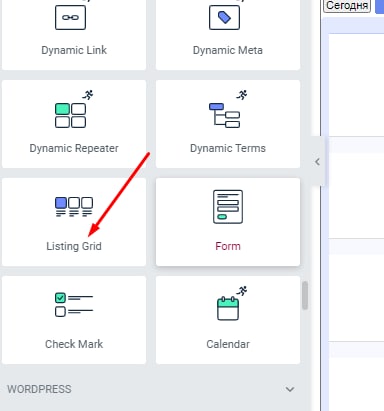
Task: Select the Dynamic Link widget icon
Action: click(70, 17)
